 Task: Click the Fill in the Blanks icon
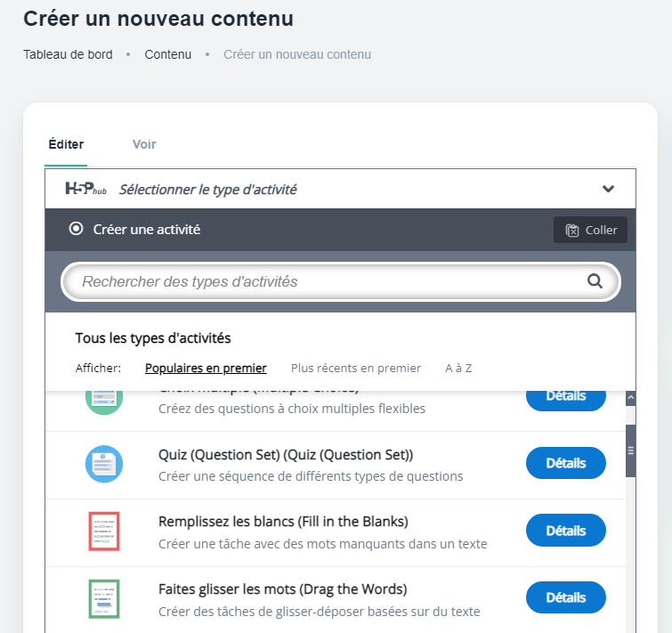click(x=103, y=532)
